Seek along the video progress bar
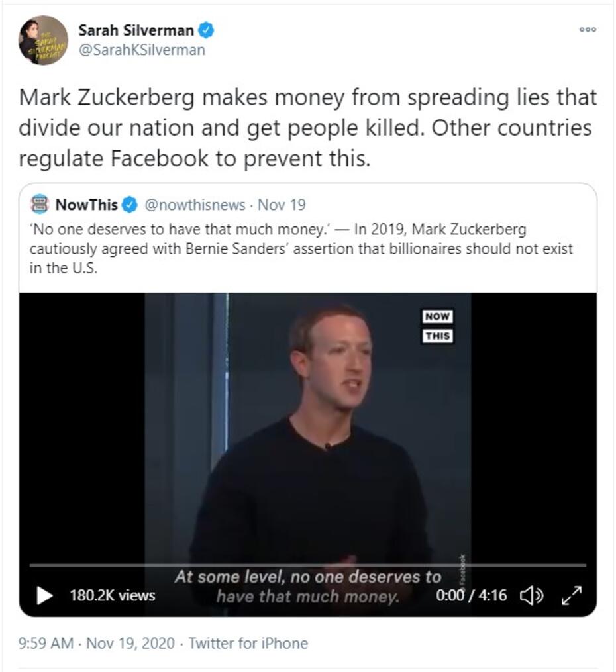This screenshot has height=672, width=616. [x=307, y=565]
